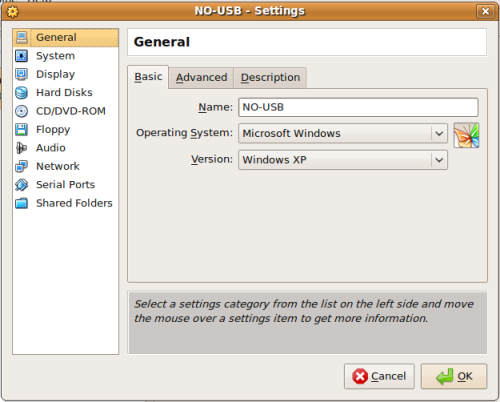Open the System settings category

tap(66, 56)
